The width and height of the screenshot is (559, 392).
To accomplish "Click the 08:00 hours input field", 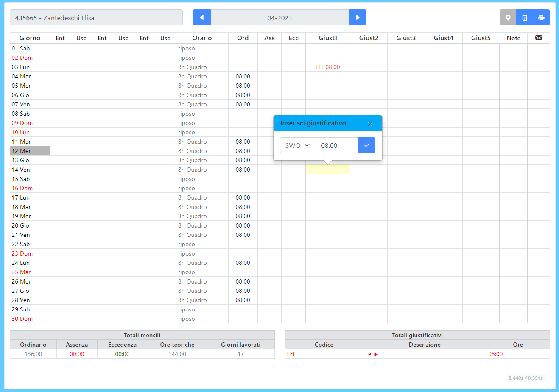I will coord(337,145).
